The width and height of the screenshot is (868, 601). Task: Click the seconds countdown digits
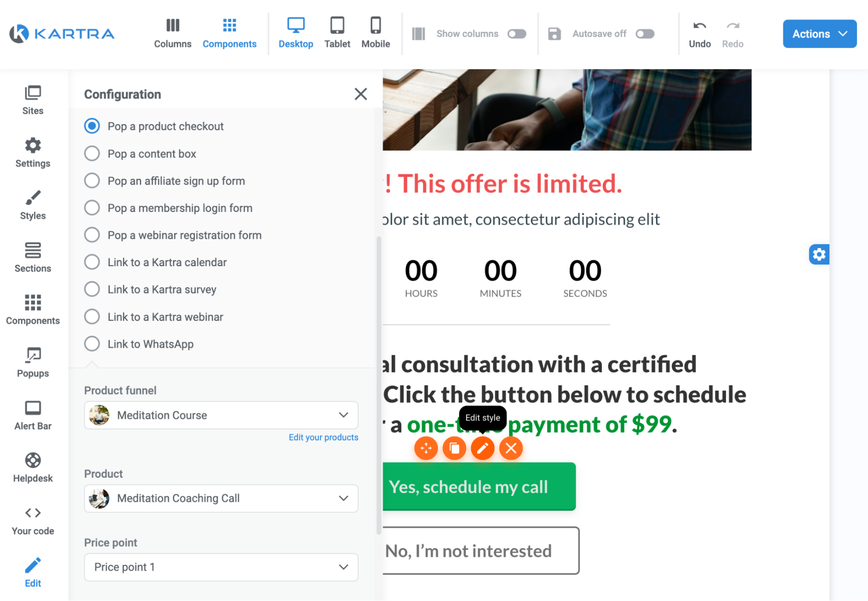click(585, 271)
